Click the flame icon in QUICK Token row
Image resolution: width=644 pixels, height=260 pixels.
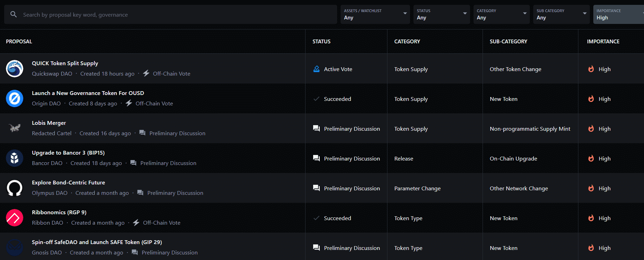[x=591, y=69]
